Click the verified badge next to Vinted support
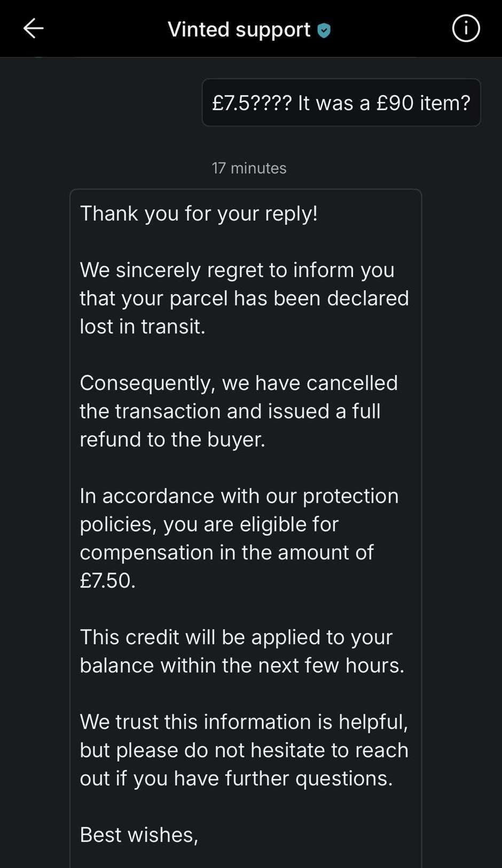Viewport: 502px width, 868px height. coord(324,30)
